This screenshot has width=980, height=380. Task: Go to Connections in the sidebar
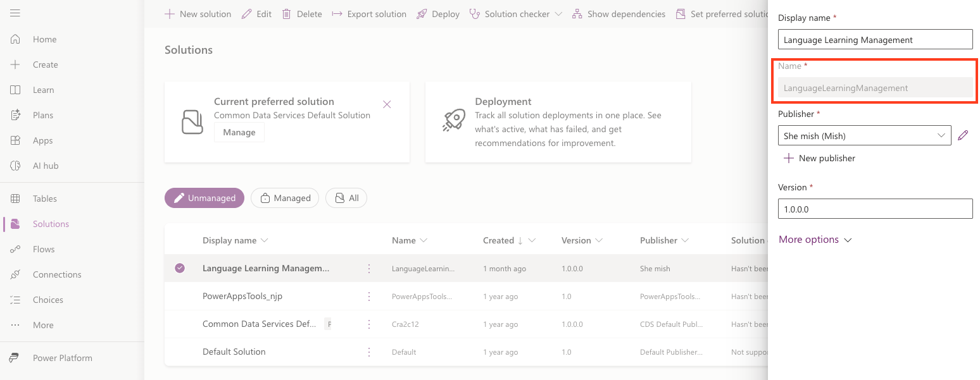tap(57, 274)
